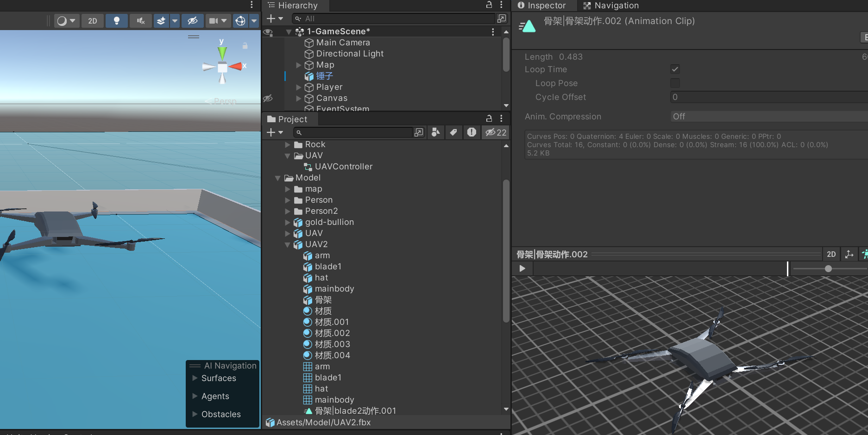Collapse UAV2 model in Project
The height and width of the screenshot is (435, 868).
click(288, 244)
